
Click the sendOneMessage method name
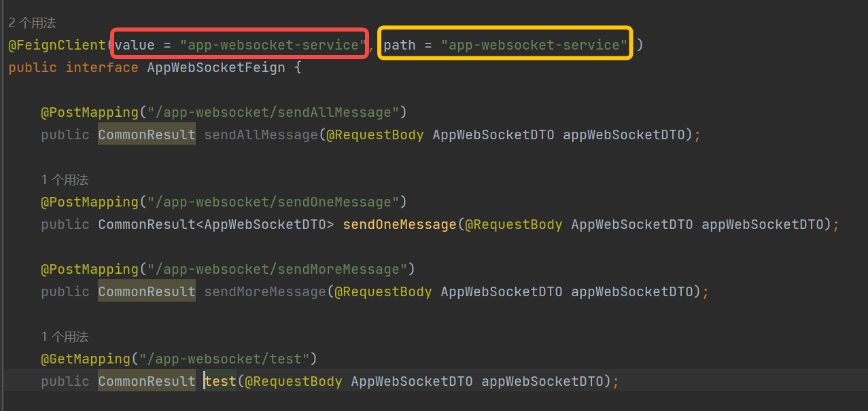point(400,224)
